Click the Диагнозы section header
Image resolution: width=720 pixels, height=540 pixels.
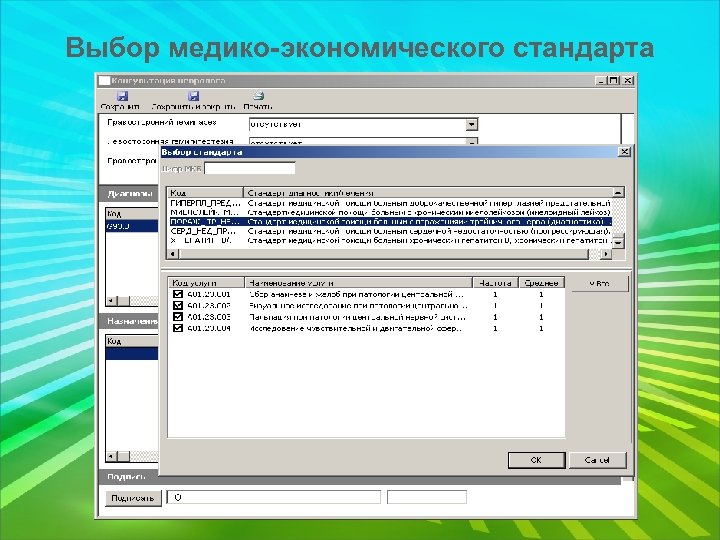tap(129, 193)
